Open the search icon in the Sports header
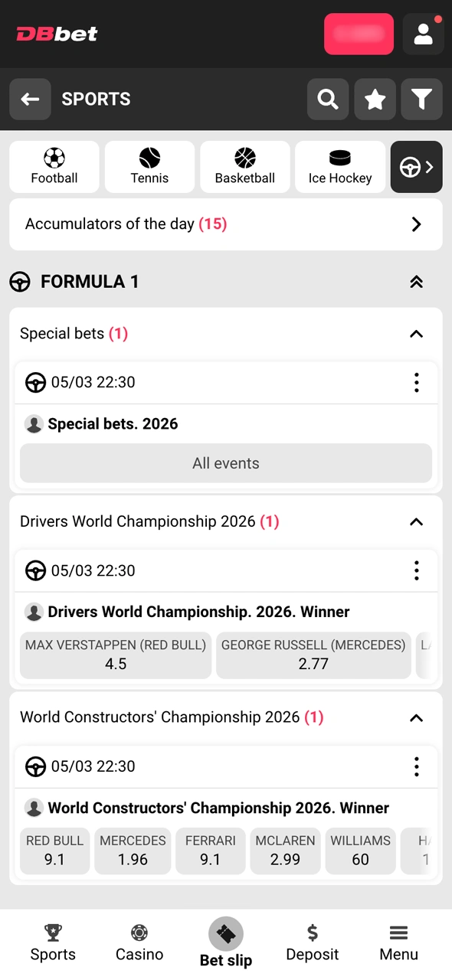Viewport: 452px width, 980px height. coord(328,100)
